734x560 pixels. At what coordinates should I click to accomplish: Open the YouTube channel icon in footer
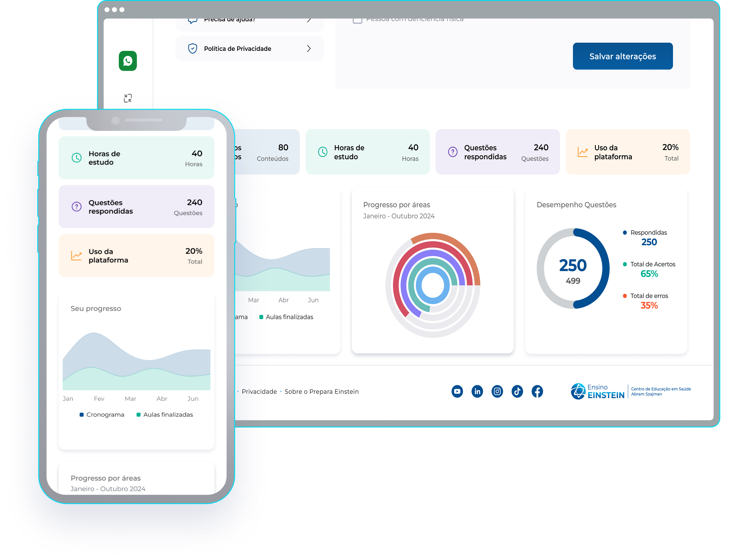click(x=457, y=391)
